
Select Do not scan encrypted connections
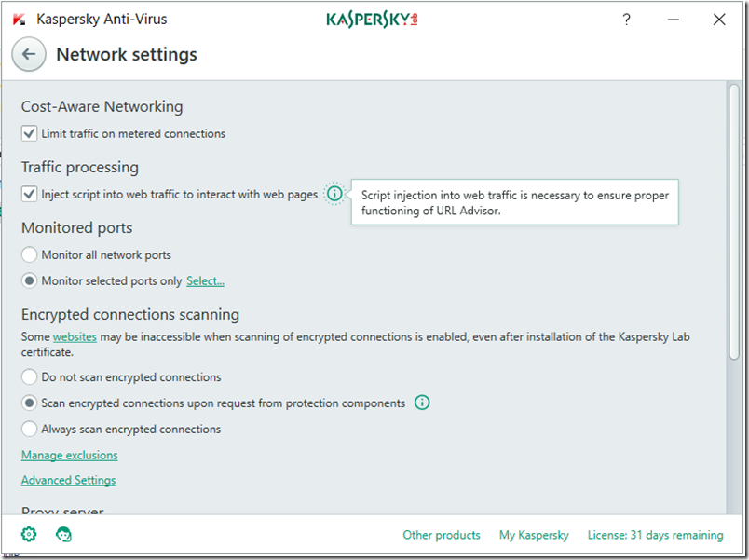pyautogui.click(x=29, y=377)
